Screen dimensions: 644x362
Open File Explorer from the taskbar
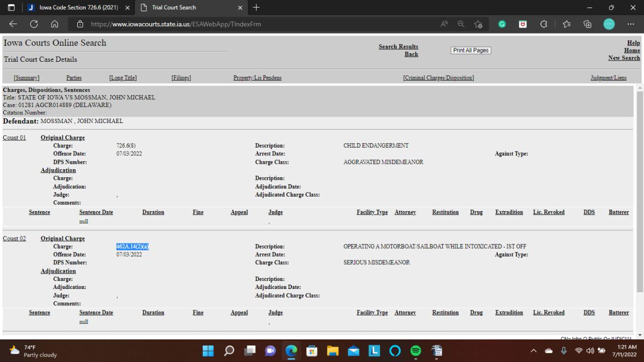coord(333,351)
